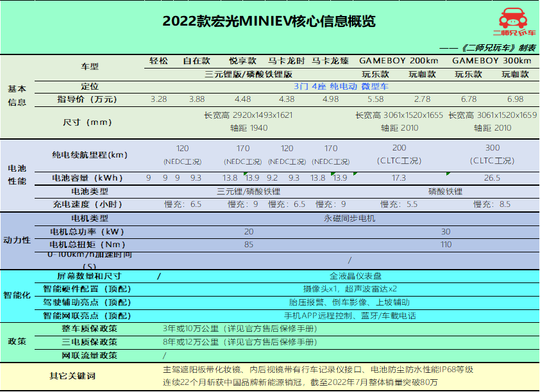Select the "手机APP远程控制、蓝牙/车载电话" cell
540x392 pixels.
pos(350,316)
